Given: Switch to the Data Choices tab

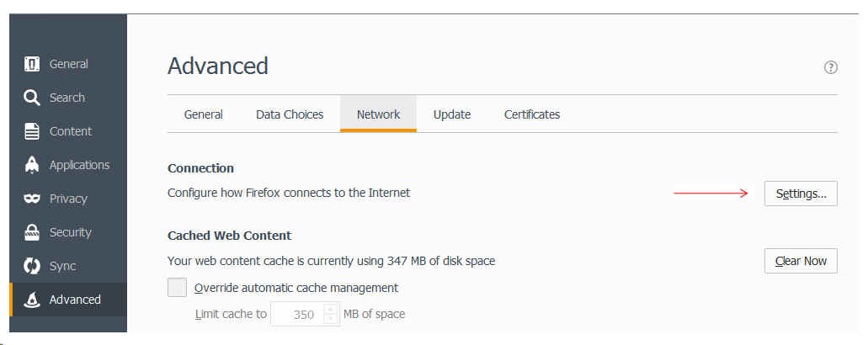Looking at the screenshot, I should 290,114.
